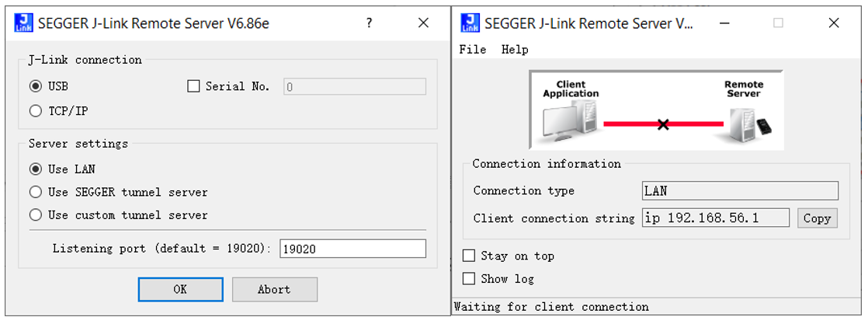This screenshot has width=868, height=324.
Task: Click the disconnected X mark on red line
Action: (662, 124)
